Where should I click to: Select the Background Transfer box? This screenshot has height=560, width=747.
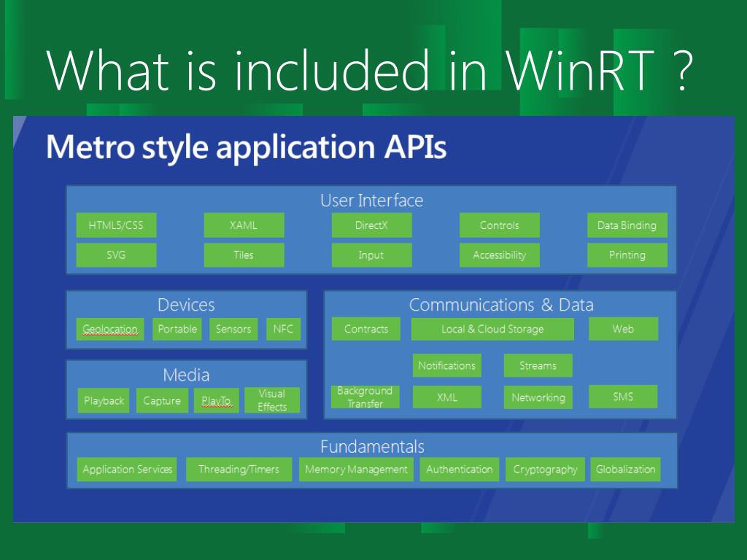(x=365, y=397)
